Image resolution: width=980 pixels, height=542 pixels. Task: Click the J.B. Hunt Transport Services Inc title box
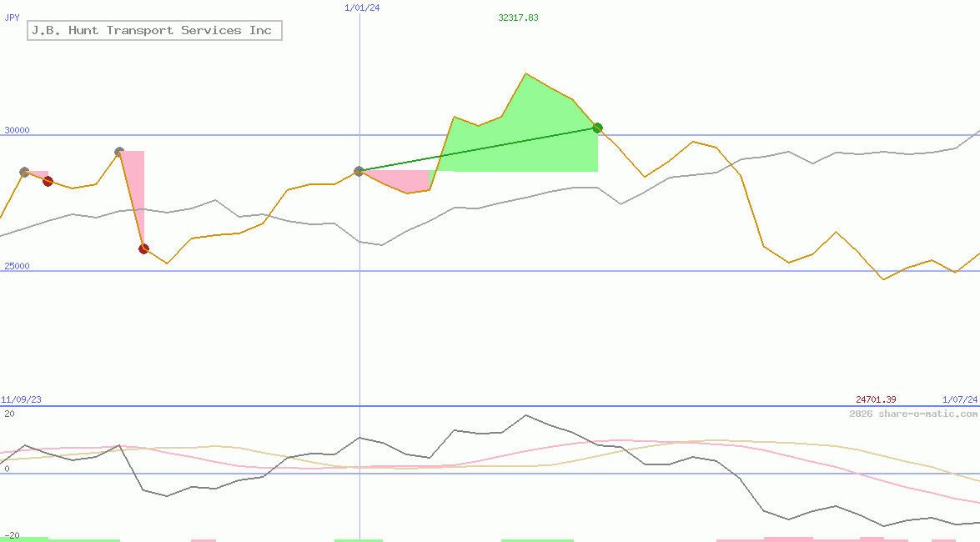coord(154,30)
